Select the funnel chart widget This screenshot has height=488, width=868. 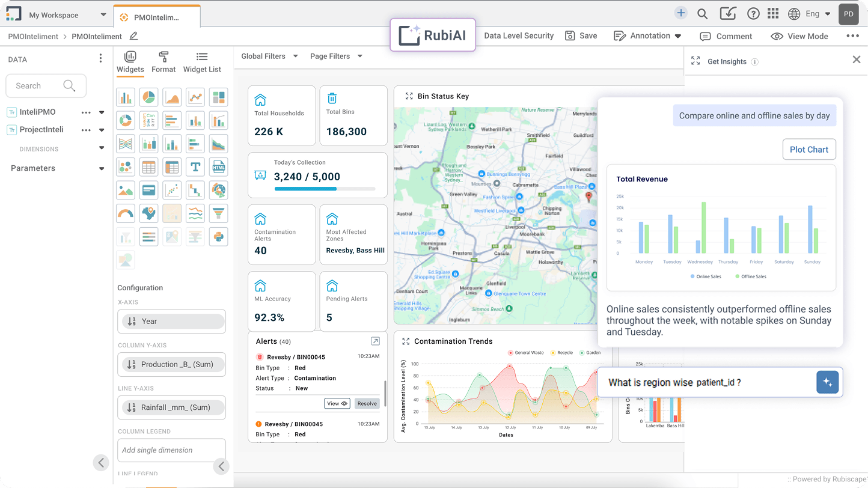pos(219,213)
